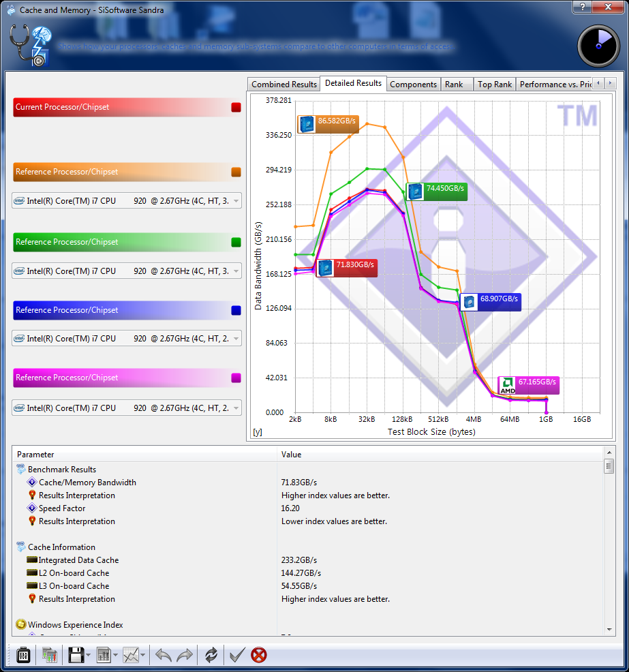Click the 71.83GB/s bandwidth value
This screenshot has height=672, width=629.
299,482
